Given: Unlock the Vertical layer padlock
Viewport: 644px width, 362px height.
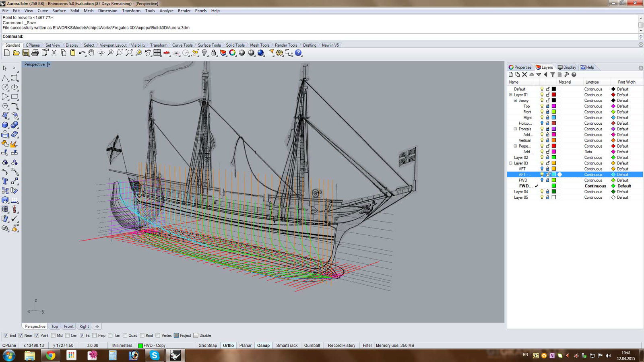Looking at the screenshot, I should [548, 140].
